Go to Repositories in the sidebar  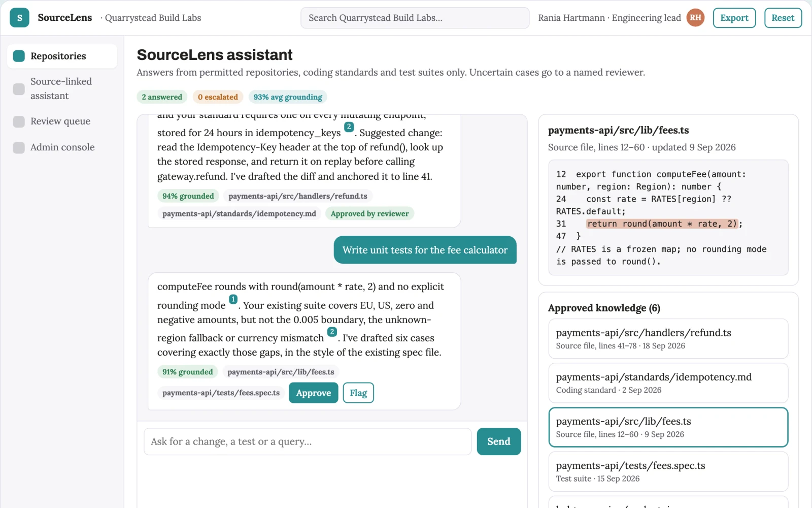62,56
